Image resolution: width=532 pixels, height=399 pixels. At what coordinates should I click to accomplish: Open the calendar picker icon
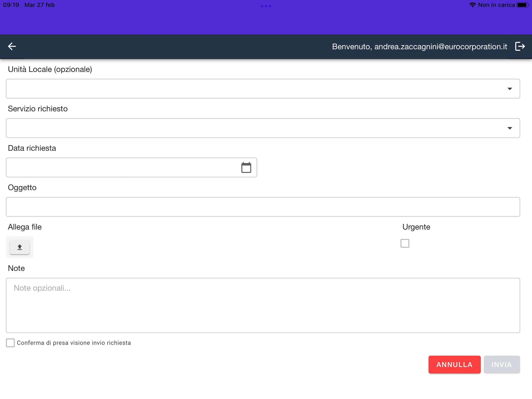tap(246, 168)
